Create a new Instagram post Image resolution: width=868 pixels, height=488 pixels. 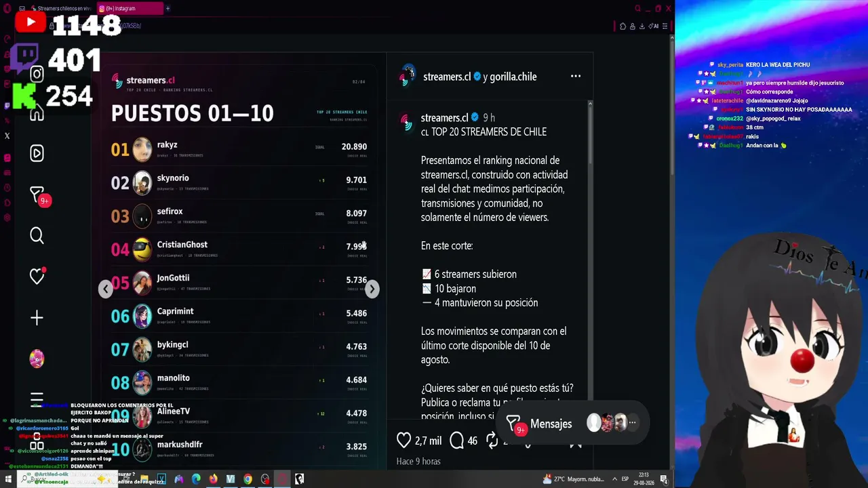pos(37,318)
